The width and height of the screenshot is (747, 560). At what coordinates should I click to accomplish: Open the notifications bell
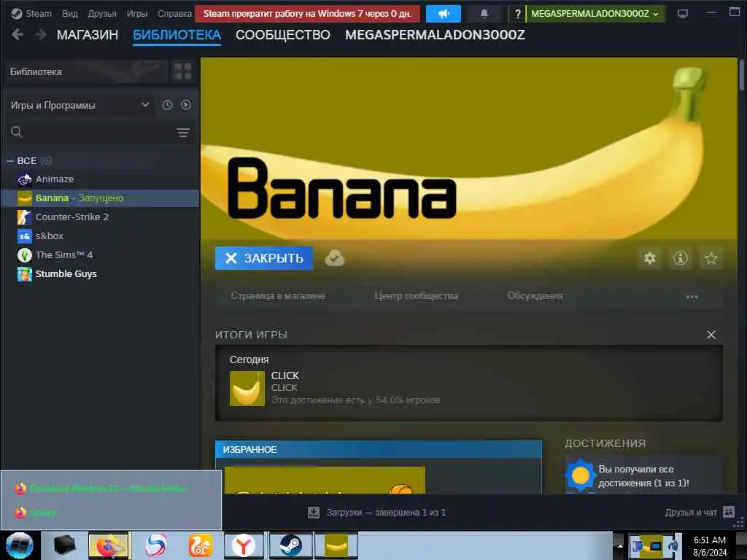(484, 14)
